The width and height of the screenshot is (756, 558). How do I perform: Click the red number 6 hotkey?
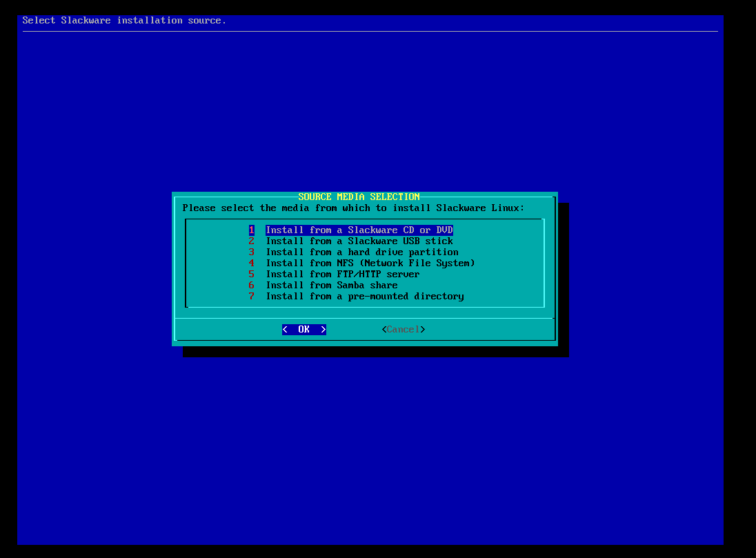tap(252, 286)
